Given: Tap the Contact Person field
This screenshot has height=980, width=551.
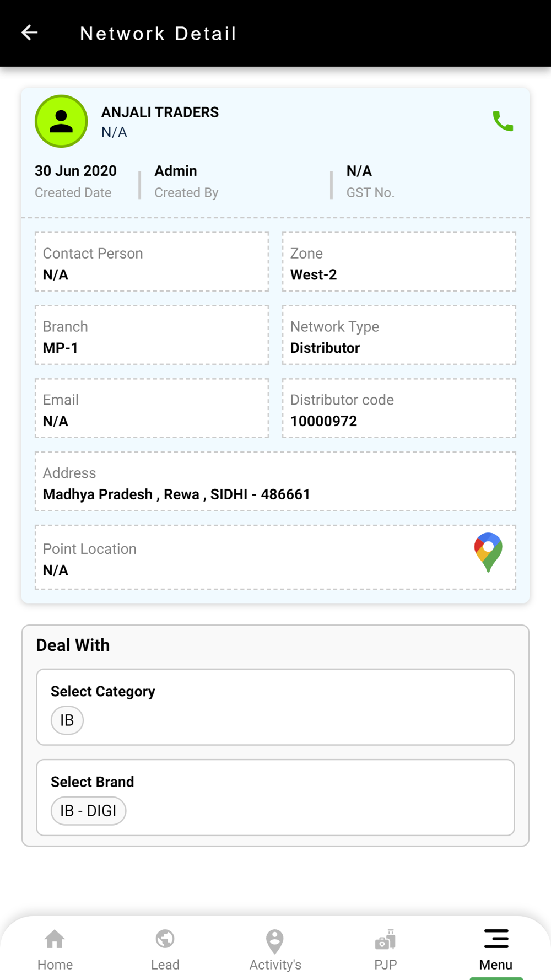Looking at the screenshot, I should point(152,262).
